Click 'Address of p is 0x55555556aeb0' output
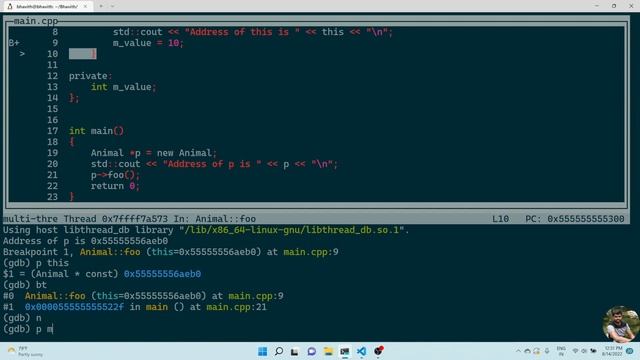Image resolution: width=640 pixels, height=360 pixels. (x=85, y=241)
